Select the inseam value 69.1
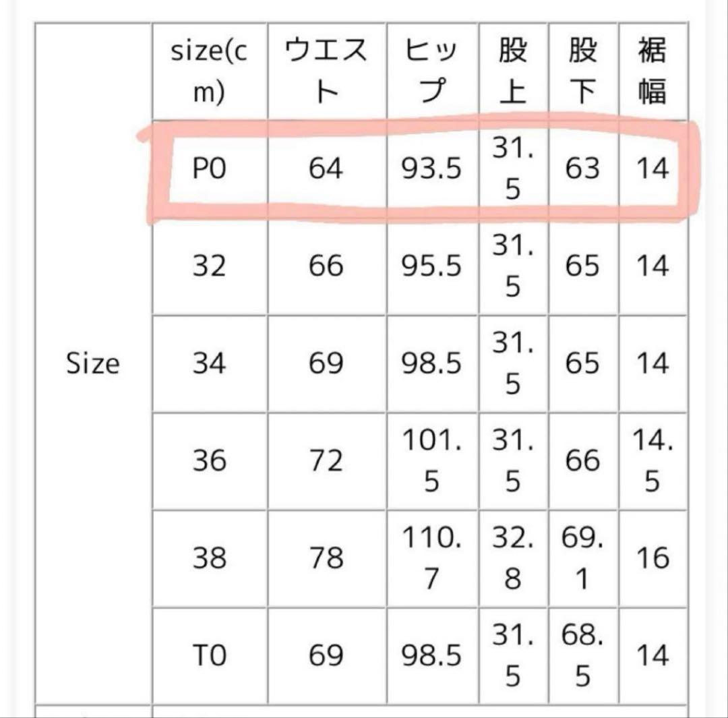Viewport: 728px width, 718px height. (582, 558)
